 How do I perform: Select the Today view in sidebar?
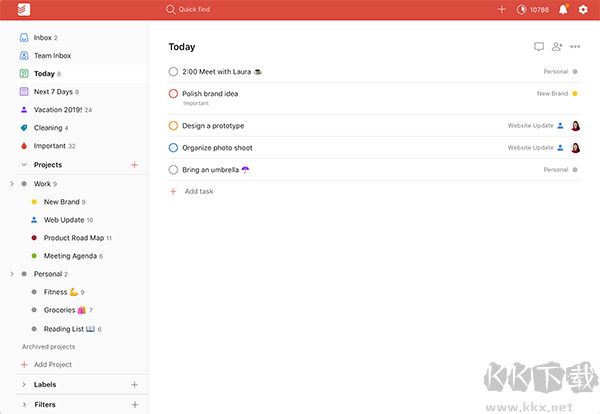[x=81, y=73]
